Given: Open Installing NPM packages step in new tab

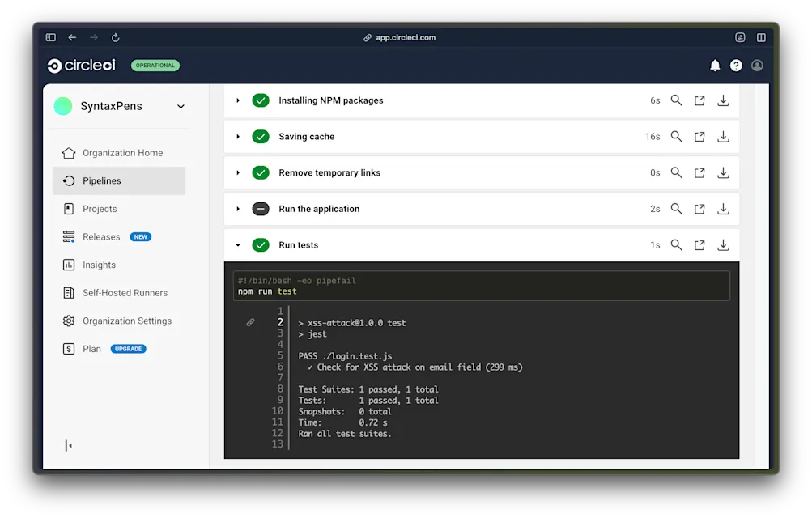Looking at the screenshot, I should click(699, 100).
